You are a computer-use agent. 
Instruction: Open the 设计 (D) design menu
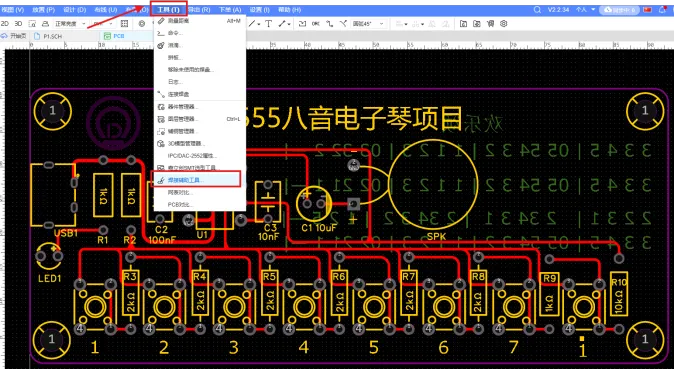pos(75,9)
